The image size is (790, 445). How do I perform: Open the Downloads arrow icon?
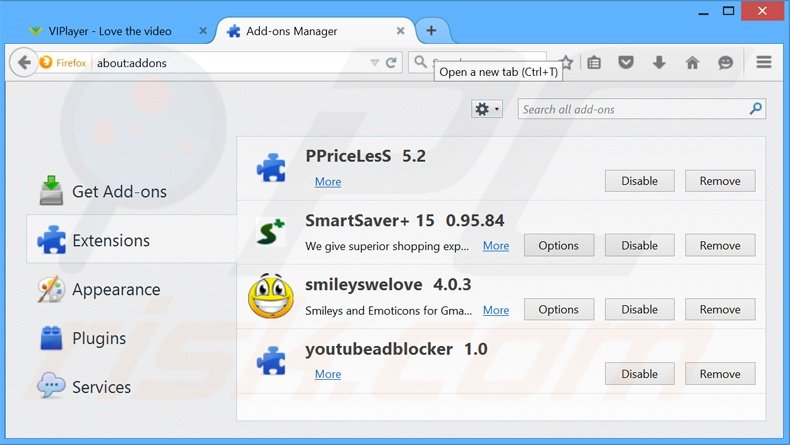pos(659,62)
